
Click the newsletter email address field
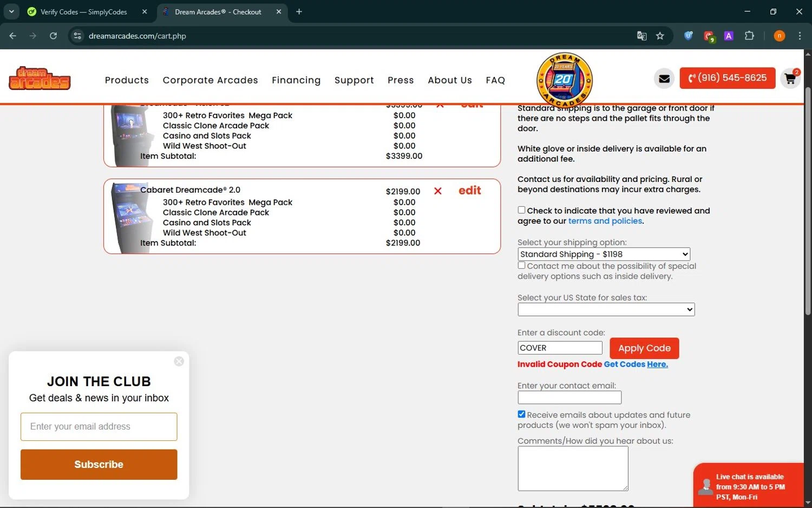point(99,427)
